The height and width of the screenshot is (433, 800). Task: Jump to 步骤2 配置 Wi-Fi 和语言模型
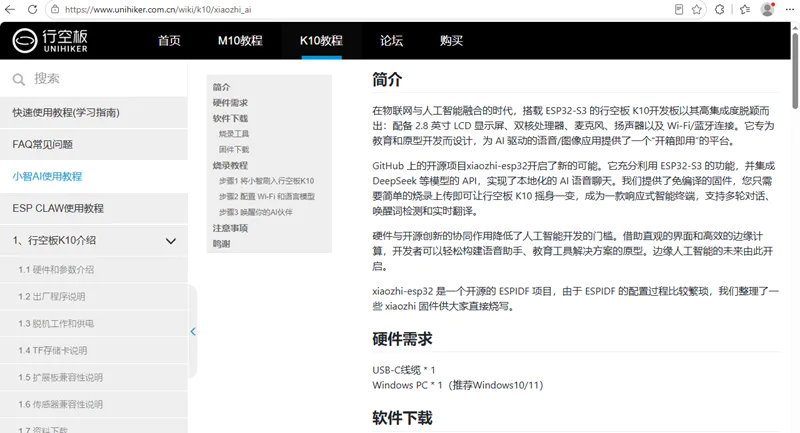(267, 196)
